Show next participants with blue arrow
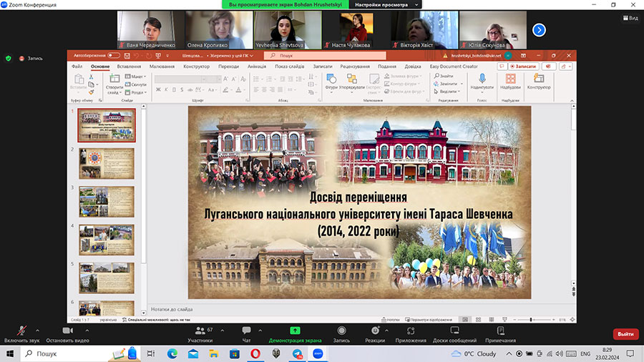The width and height of the screenshot is (644, 362). [539, 29]
